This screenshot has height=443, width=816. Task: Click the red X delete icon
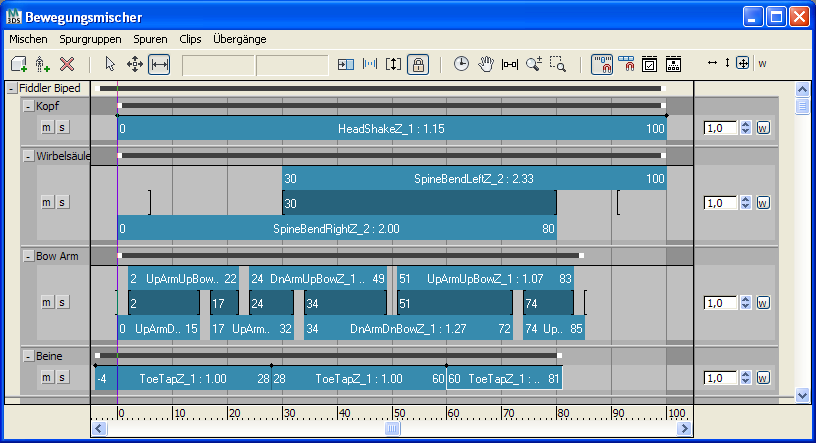(x=67, y=65)
